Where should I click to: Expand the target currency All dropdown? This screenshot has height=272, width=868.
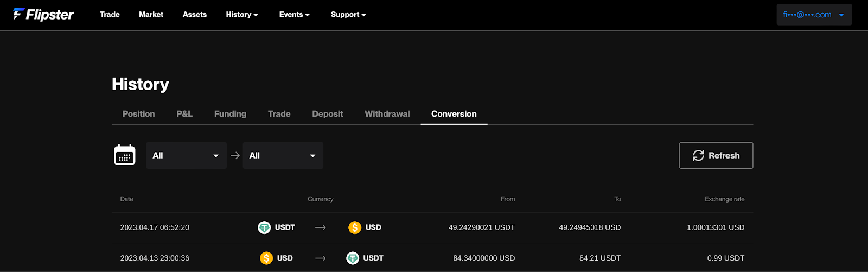(283, 155)
